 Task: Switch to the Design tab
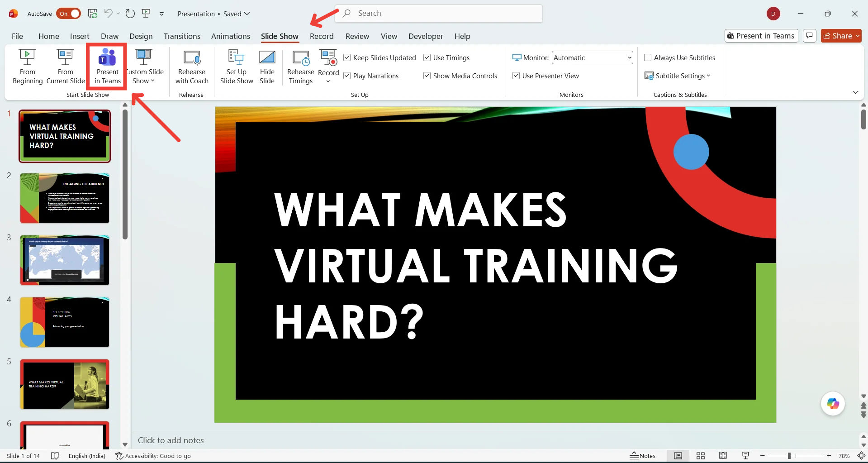[x=141, y=36]
